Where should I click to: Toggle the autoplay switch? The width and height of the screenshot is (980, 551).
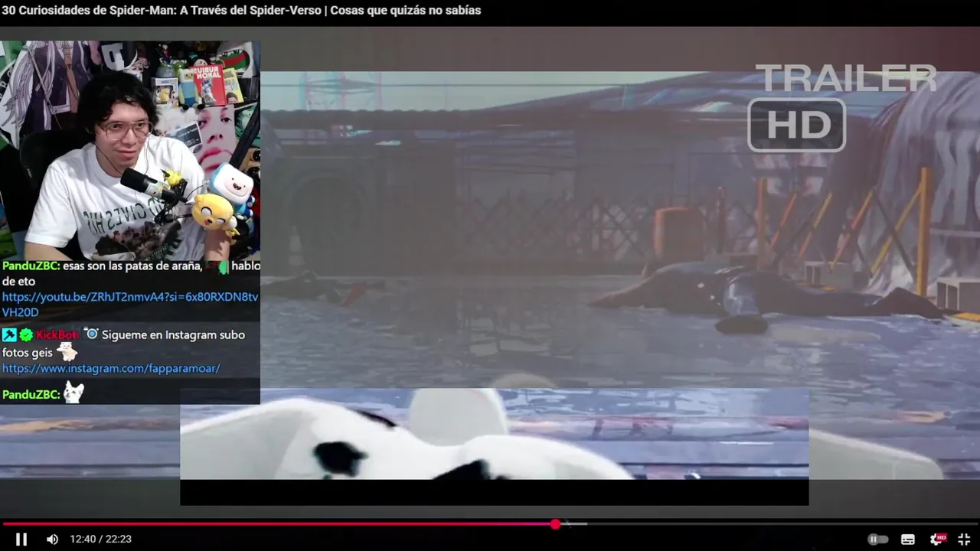click(x=877, y=539)
